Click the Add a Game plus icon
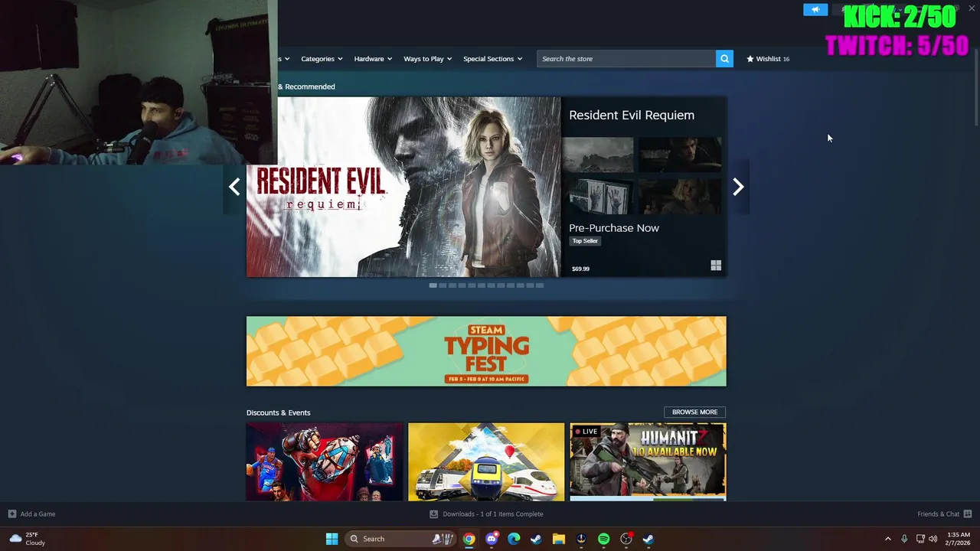The image size is (980, 551). pyautogui.click(x=11, y=514)
